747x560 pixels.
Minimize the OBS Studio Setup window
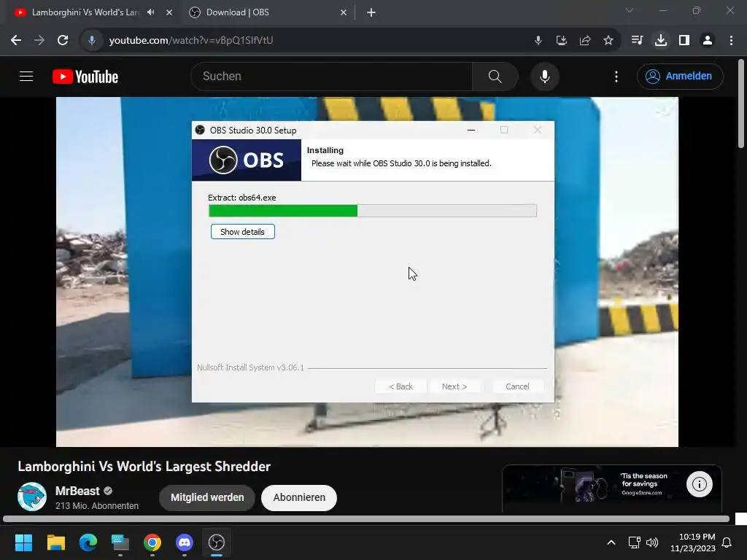[x=471, y=130]
